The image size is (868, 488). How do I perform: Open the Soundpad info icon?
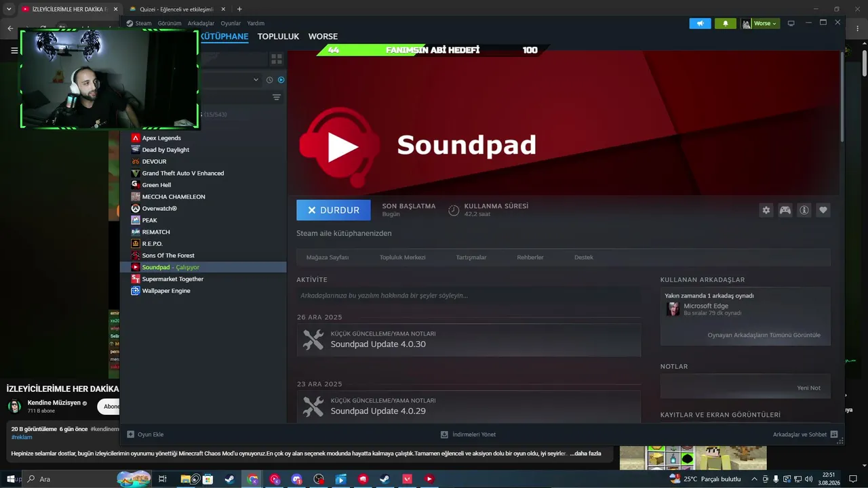point(804,210)
